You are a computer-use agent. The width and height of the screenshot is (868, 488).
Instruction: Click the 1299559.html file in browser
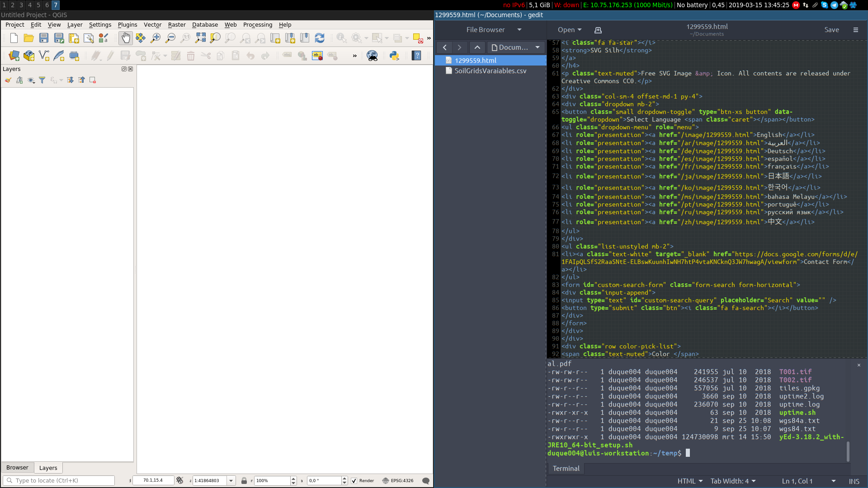click(476, 60)
